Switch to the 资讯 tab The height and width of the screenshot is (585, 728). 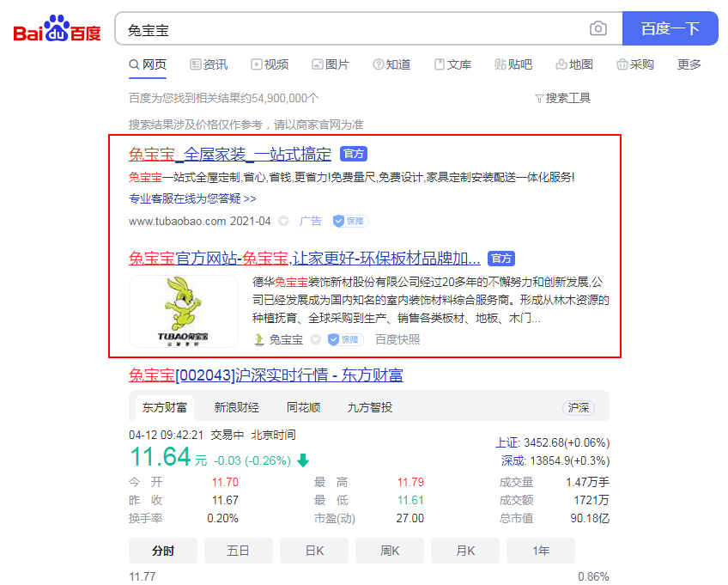tap(209, 64)
